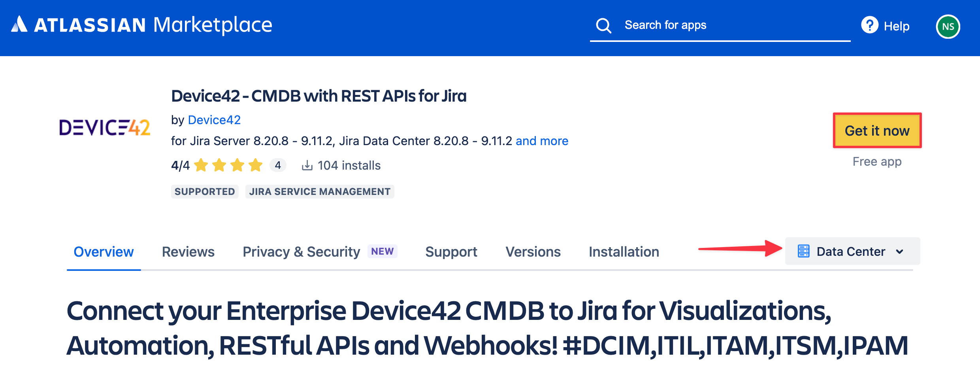
Task: Switch to the Reviews tab
Action: pos(188,251)
